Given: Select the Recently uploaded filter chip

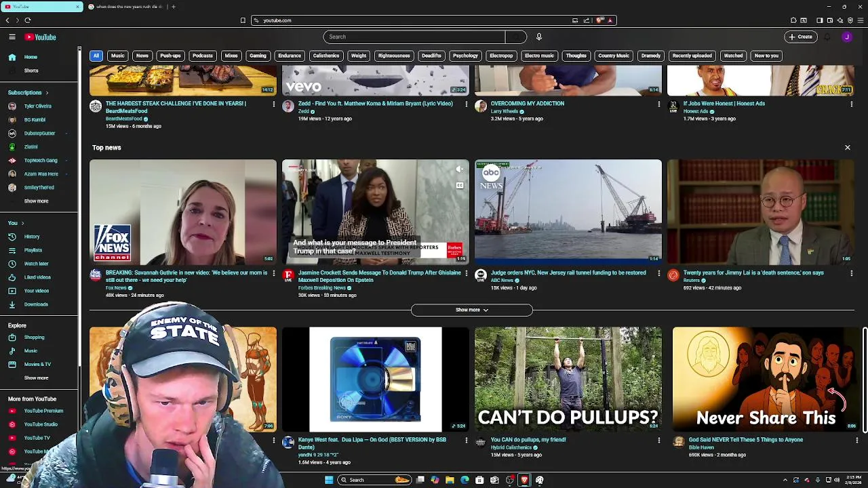Looking at the screenshot, I should pos(692,56).
